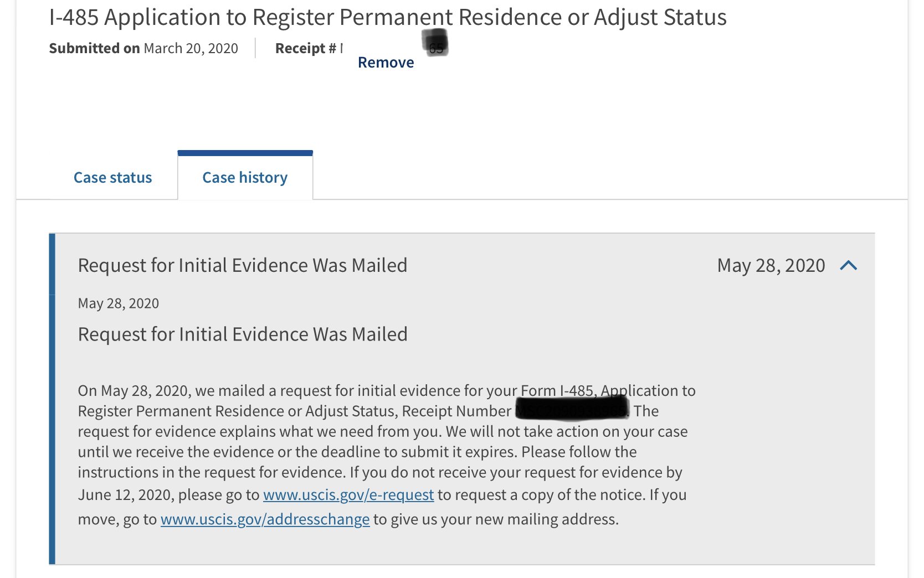Collapse the entry with the up chevron

pyautogui.click(x=848, y=266)
